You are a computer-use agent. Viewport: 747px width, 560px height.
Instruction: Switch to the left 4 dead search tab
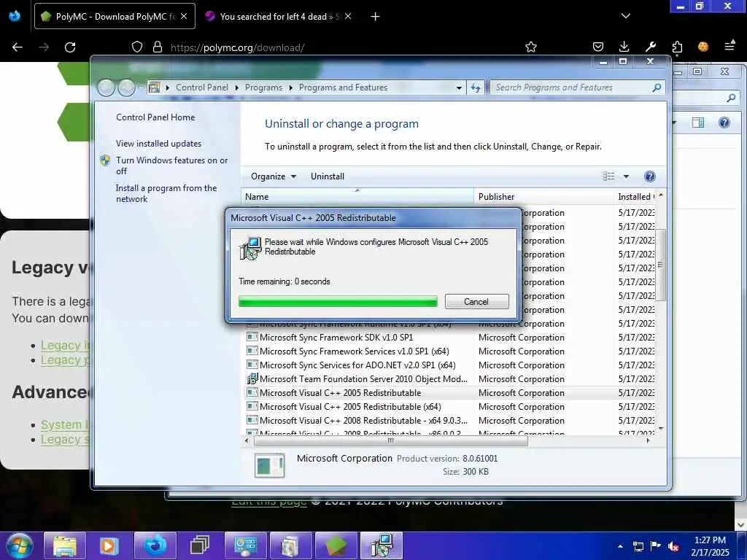click(x=279, y=16)
